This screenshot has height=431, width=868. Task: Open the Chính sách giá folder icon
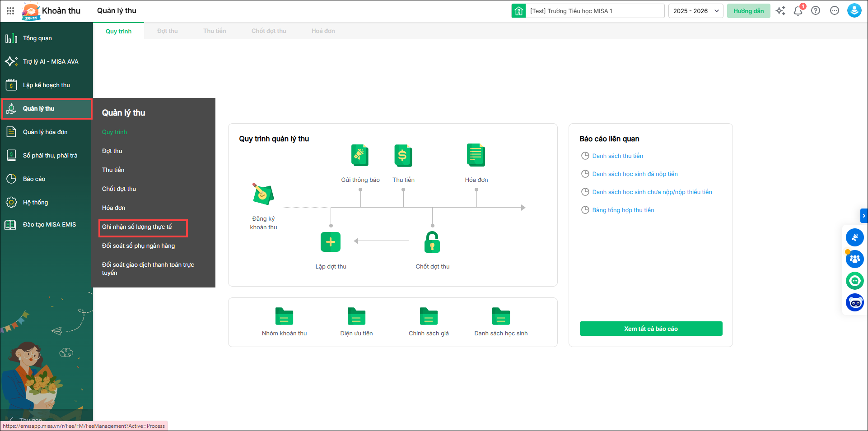(429, 316)
